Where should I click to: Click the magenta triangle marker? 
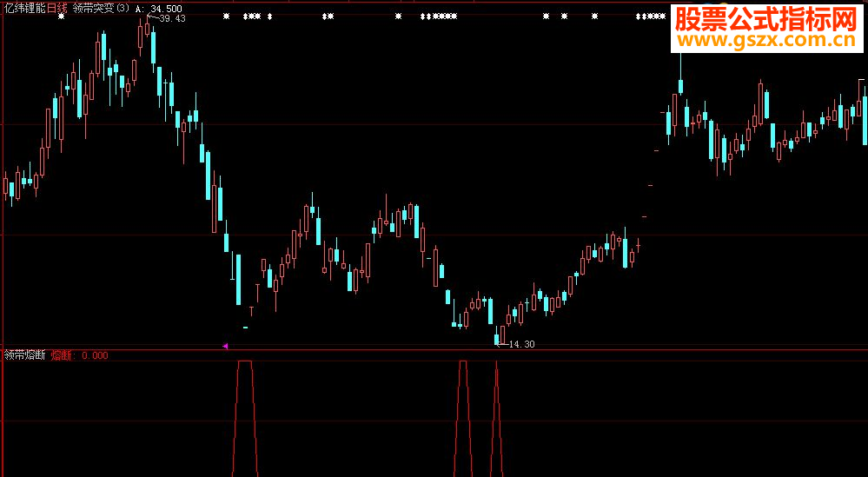[x=225, y=346]
